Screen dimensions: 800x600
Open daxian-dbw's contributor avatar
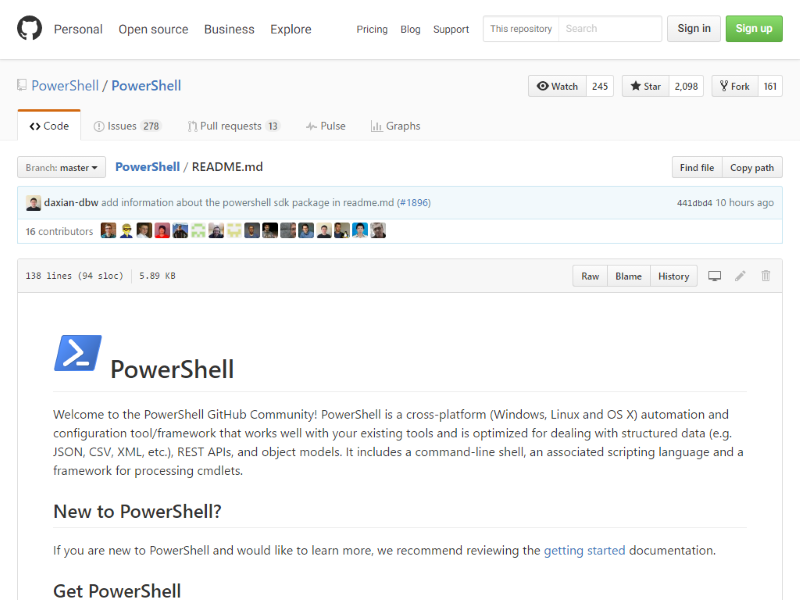tap(32, 202)
